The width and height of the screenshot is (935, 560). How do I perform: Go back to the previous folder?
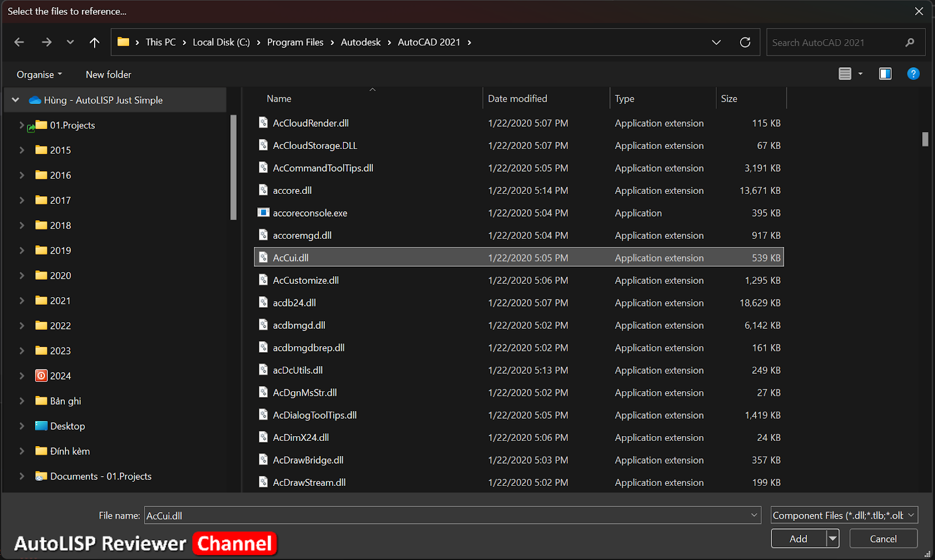19,42
